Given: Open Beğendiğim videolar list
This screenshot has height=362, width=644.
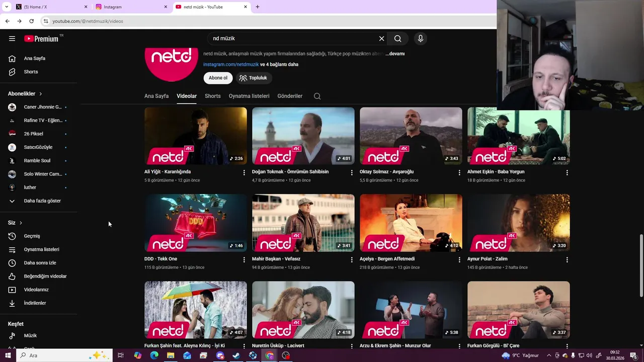Looking at the screenshot, I should click(38, 277).
